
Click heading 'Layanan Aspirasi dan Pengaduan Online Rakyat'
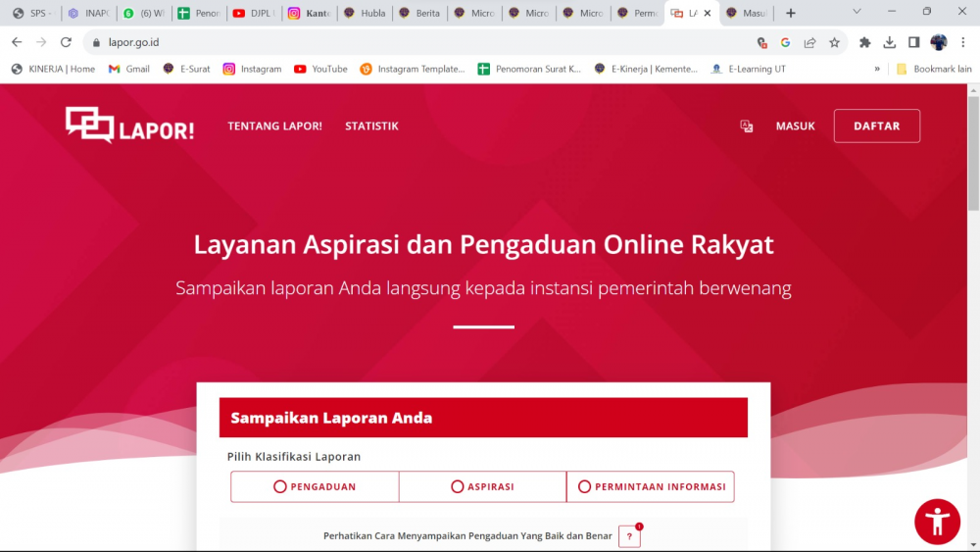[484, 244]
